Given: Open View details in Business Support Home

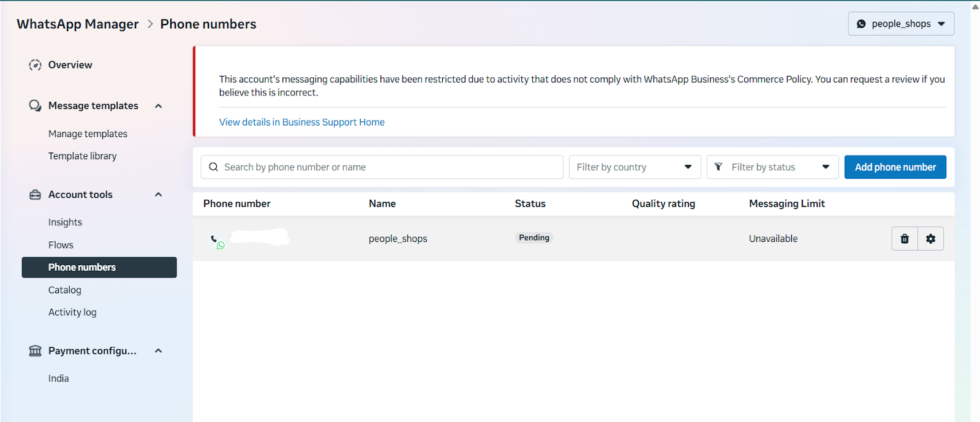Looking at the screenshot, I should (x=301, y=122).
